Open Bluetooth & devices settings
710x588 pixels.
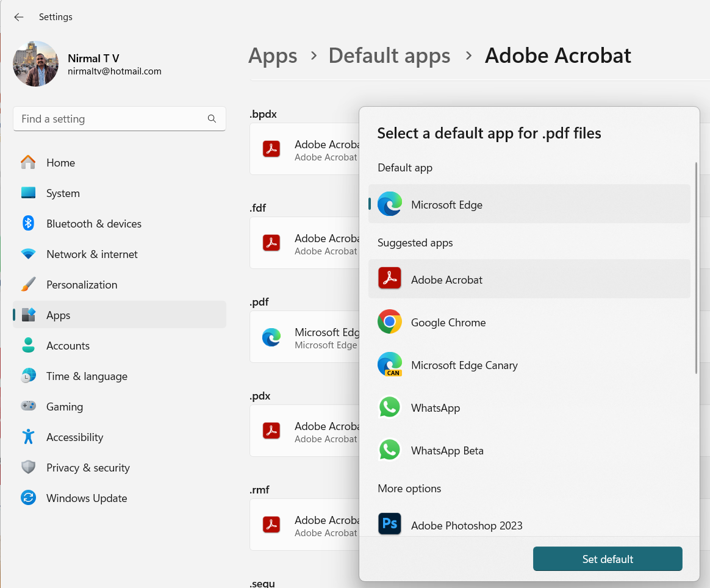pos(120,224)
